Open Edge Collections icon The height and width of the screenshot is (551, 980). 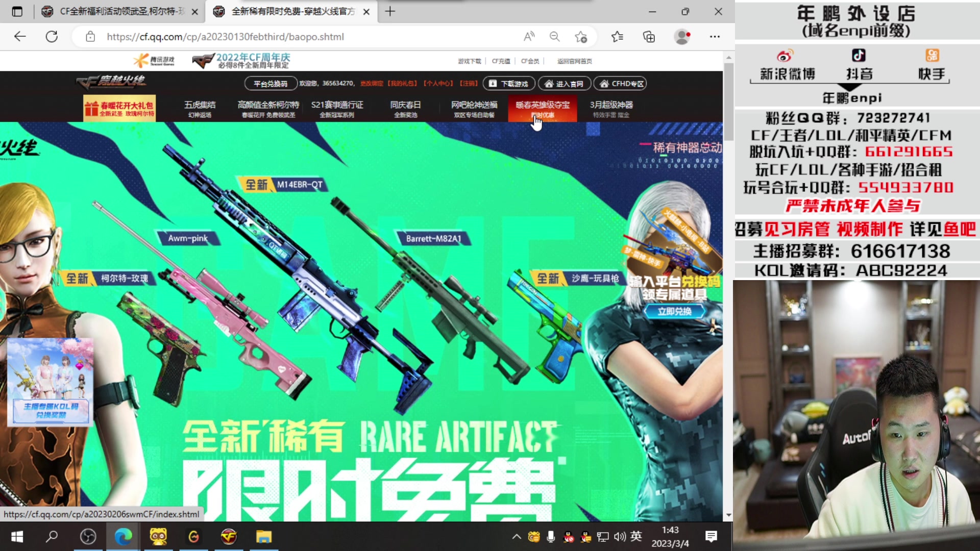coord(649,37)
